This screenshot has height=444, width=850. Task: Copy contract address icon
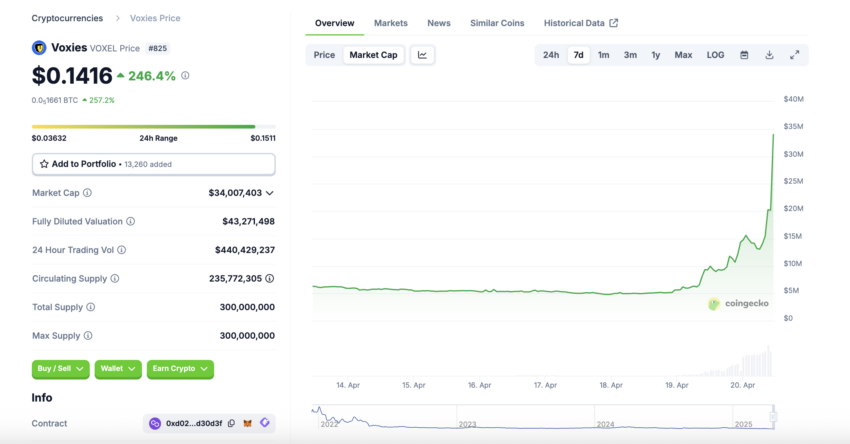[231, 423]
